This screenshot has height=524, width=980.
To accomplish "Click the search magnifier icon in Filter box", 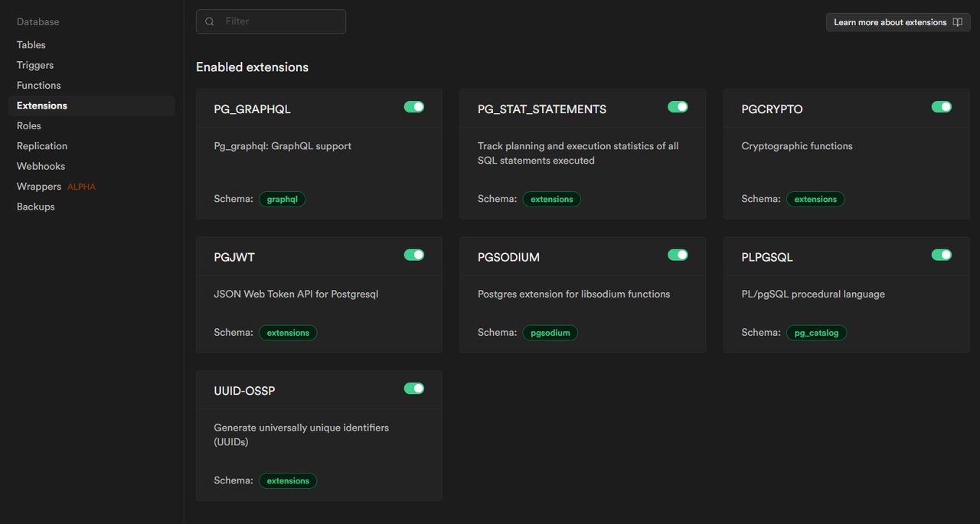I will click(x=210, y=21).
